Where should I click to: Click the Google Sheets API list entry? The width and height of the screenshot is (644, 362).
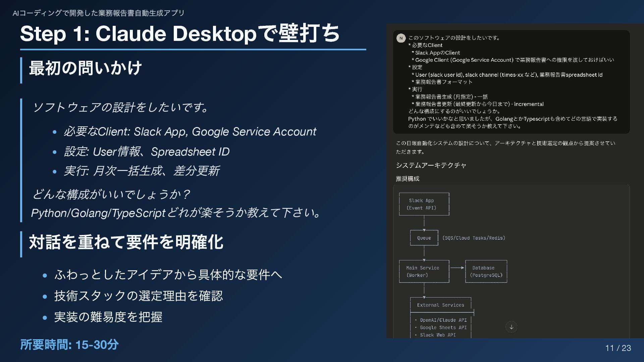(x=443, y=327)
